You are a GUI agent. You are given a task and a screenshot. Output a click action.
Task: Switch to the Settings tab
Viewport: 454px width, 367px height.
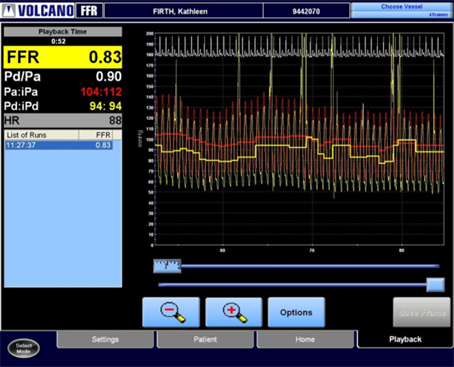105,339
